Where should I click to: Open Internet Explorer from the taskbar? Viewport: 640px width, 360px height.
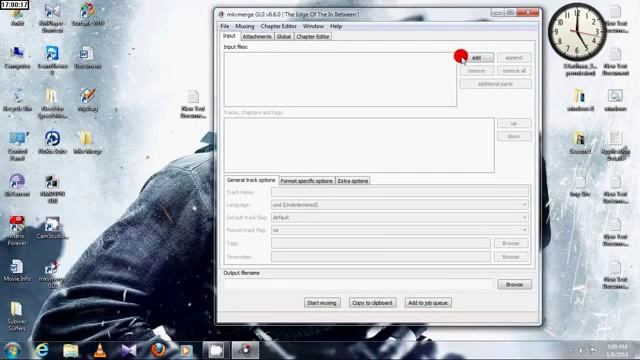[42, 350]
